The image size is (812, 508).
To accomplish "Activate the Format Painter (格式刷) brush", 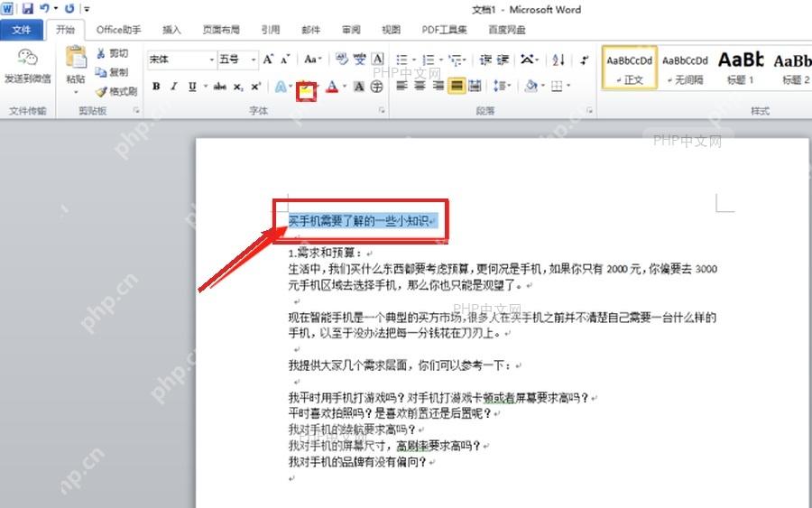I will pos(116,92).
